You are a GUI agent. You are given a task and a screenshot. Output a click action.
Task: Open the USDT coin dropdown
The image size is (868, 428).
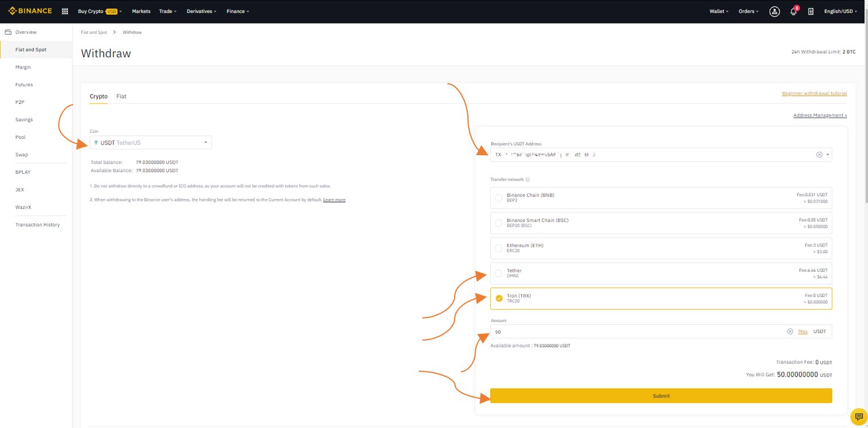click(150, 142)
